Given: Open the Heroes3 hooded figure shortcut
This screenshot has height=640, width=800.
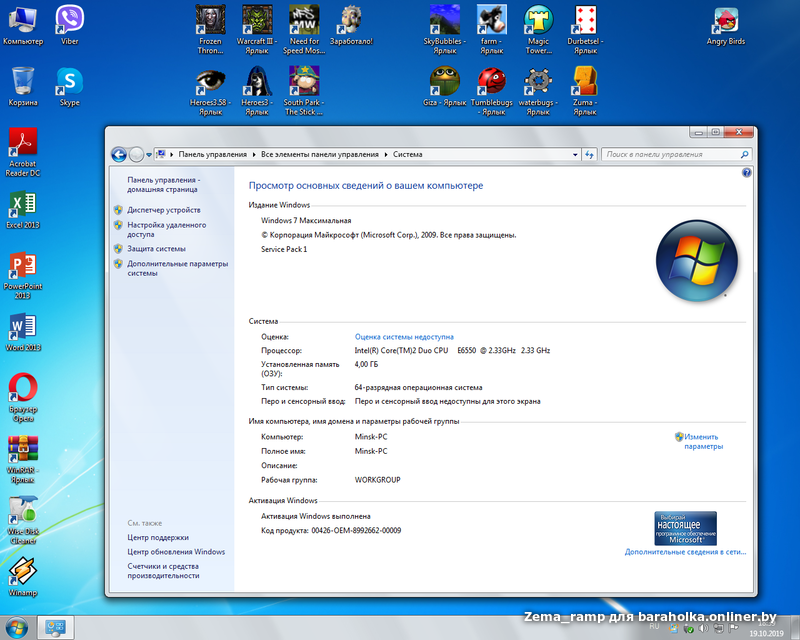Looking at the screenshot, I should 257,91.
